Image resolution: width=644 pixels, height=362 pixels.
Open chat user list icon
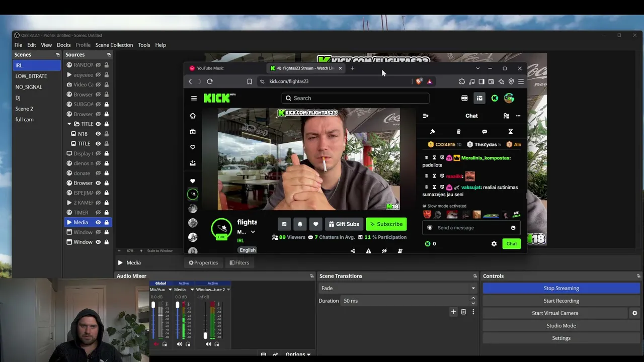coord(506,116)
